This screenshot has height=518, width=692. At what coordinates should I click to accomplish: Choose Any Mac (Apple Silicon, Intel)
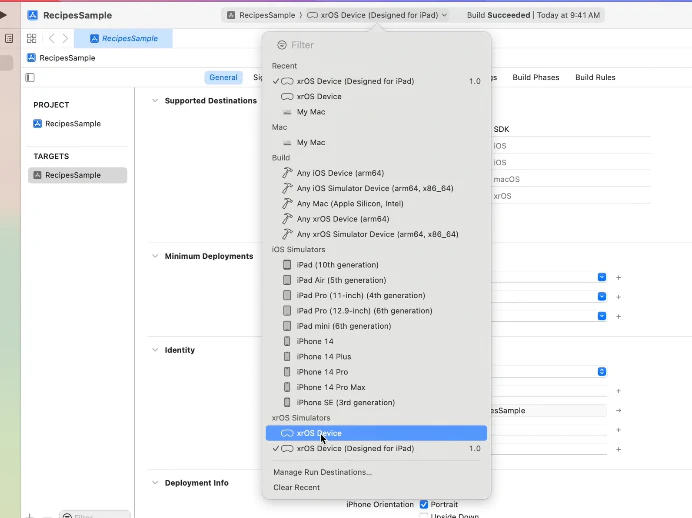(x=376, y=204)
